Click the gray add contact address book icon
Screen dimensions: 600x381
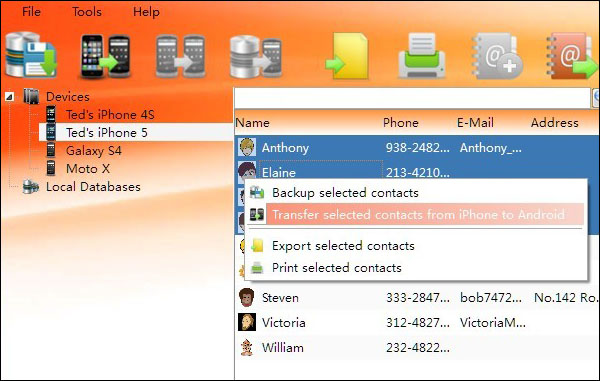click(x=497, y=56)
